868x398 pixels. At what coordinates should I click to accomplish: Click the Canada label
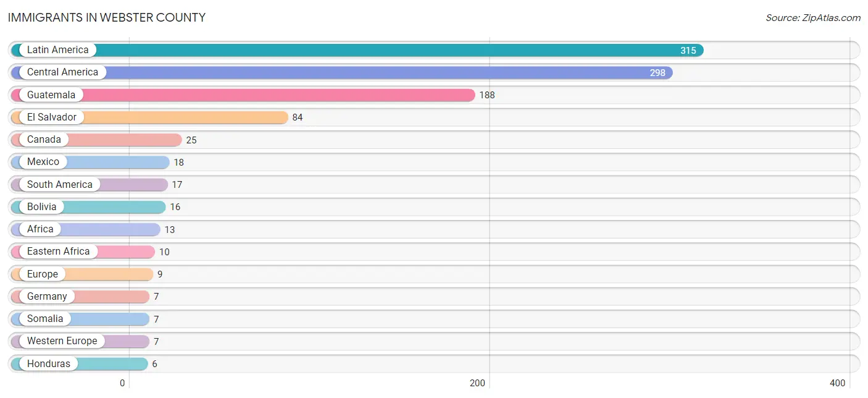tap(44, 140)
